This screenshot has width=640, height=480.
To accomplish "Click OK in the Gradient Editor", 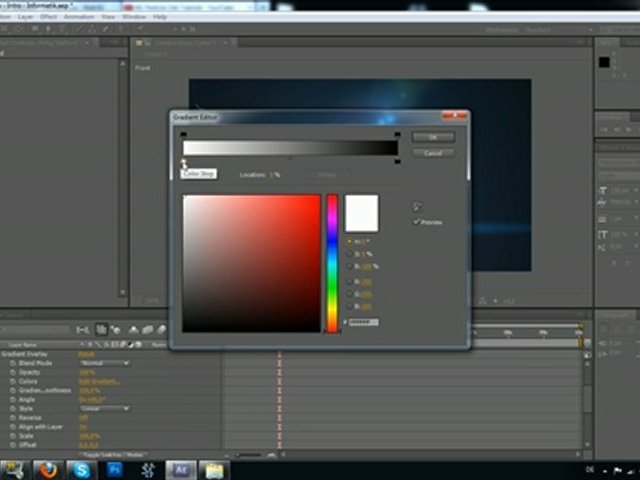I will coord(433,137).
